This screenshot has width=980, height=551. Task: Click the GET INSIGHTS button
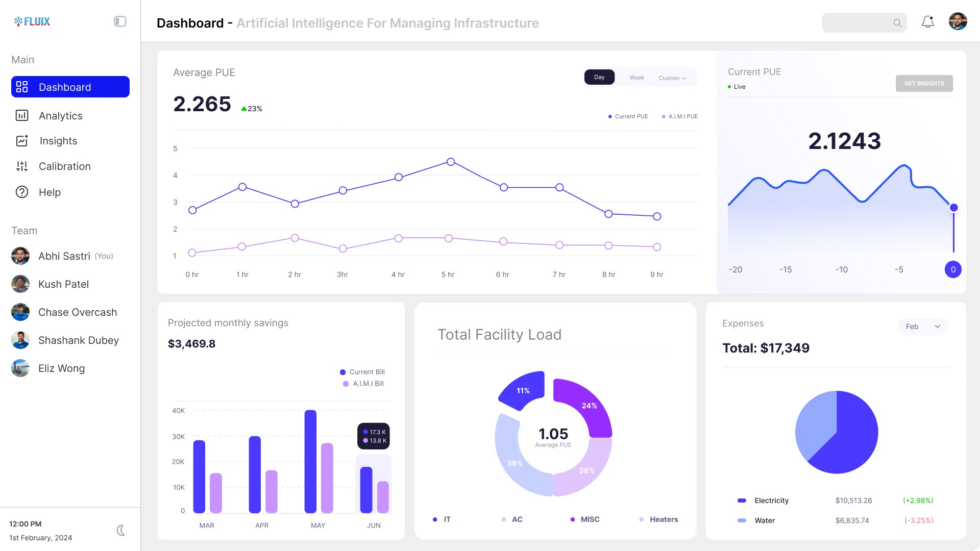tap(924, 83)
